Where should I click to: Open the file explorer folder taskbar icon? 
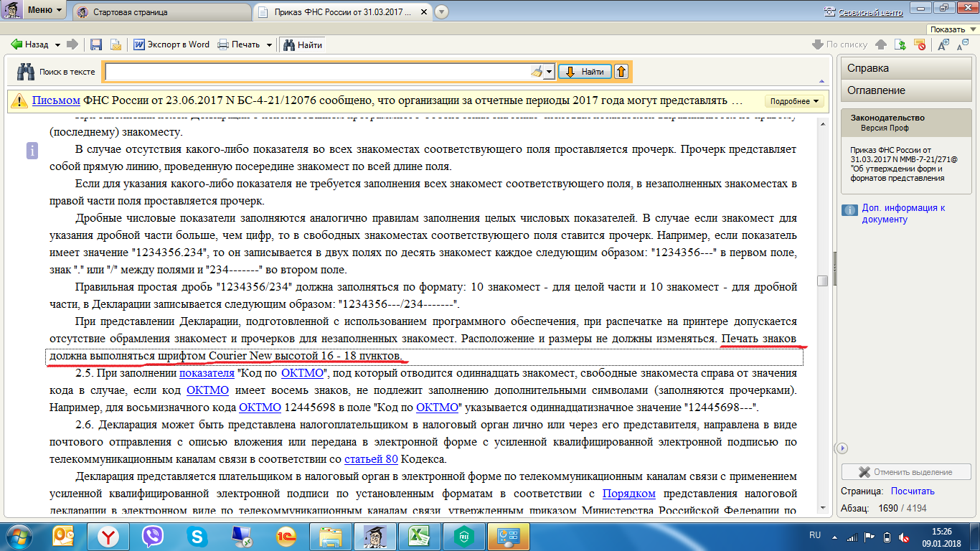pos(331,536)
